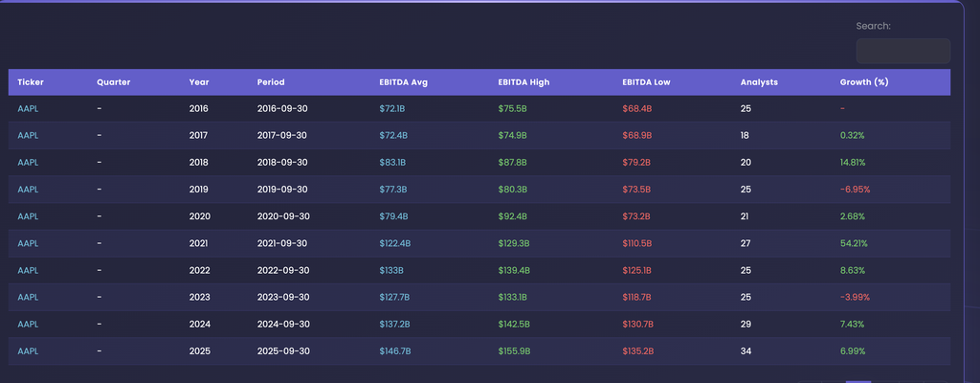
Task: Open AAPL ticker link in 2019 row
Action: point(28,189)
